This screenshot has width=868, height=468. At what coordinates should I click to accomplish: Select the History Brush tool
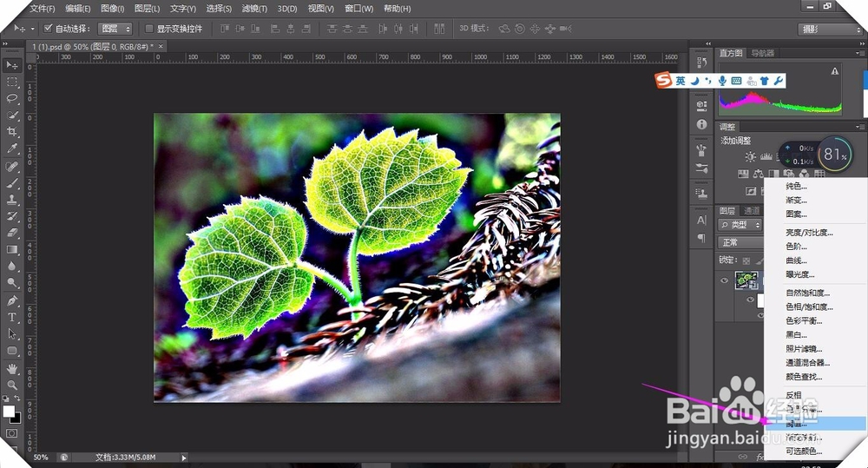point(11,216)
